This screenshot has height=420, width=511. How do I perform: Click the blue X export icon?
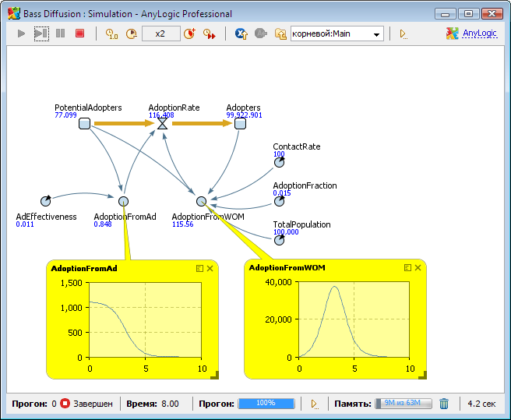[x=241, y=34]
